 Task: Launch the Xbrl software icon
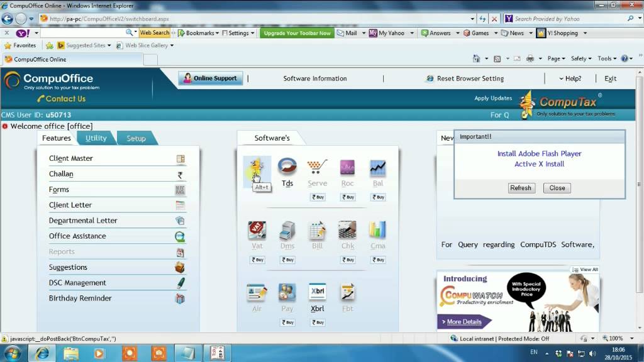(317, 292)
